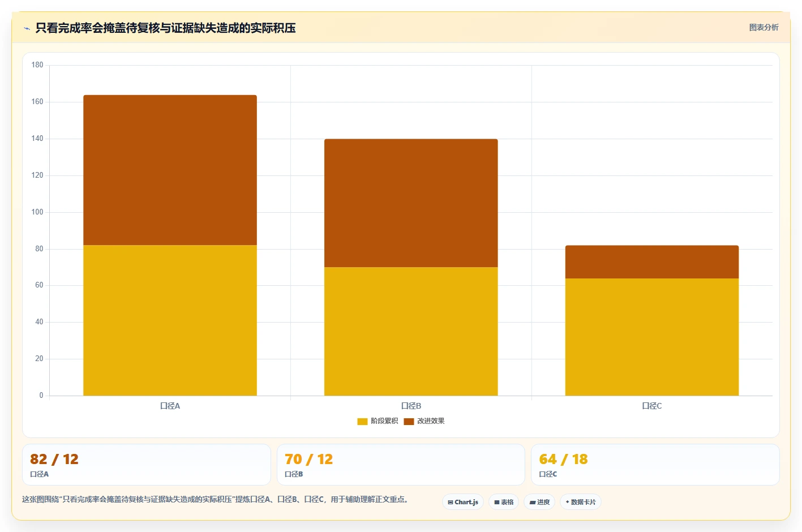Viewport: 802px width, 532px height.
Task: Click the brown 改进效果 segment of the 口径B bar
Action: 411,203
